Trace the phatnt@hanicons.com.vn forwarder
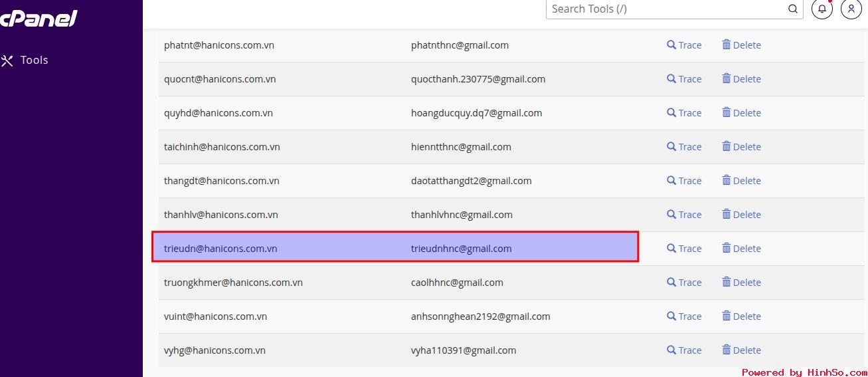The height and width of the screenshot is (377, 868). tap(684, 45)
